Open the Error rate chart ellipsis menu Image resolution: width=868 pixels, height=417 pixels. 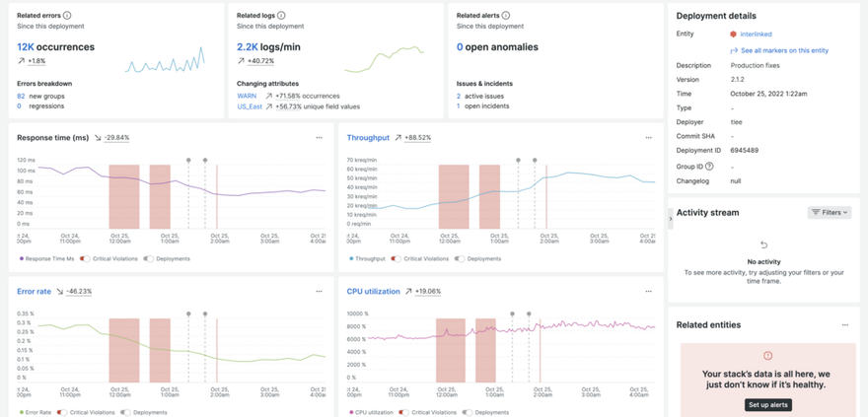click(319, 292)
